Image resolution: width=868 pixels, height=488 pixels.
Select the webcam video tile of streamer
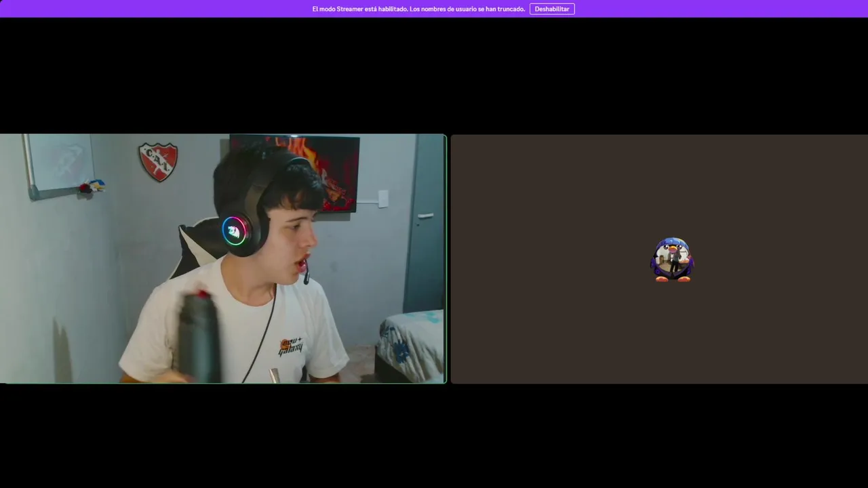pos(223,258)
